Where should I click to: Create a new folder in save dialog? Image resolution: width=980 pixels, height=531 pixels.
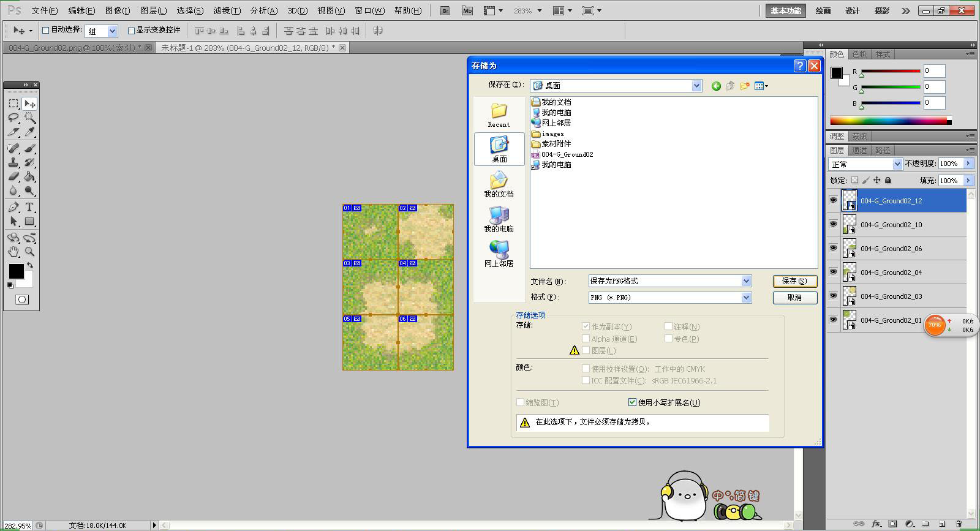(745, 86)
